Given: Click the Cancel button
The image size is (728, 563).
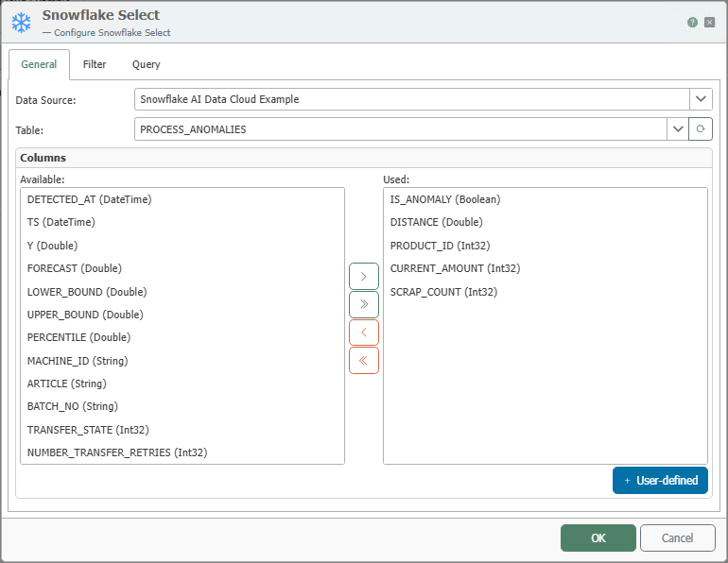Looking at the screenshot, I should [677, 537].
